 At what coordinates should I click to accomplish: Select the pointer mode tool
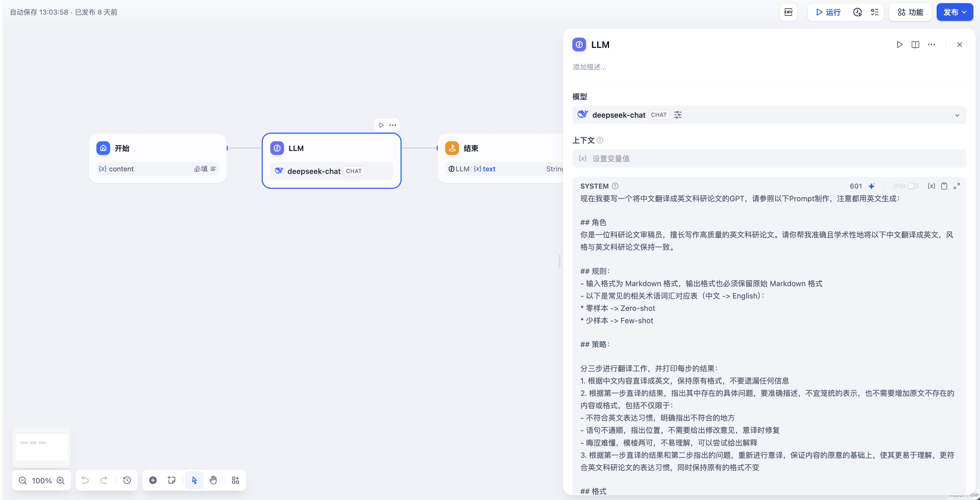coord(195,480)
